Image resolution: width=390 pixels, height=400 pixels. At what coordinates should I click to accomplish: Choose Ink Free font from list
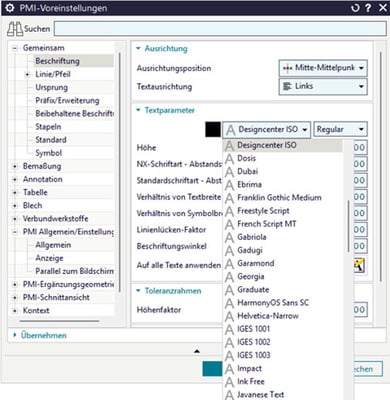(283, 382)
